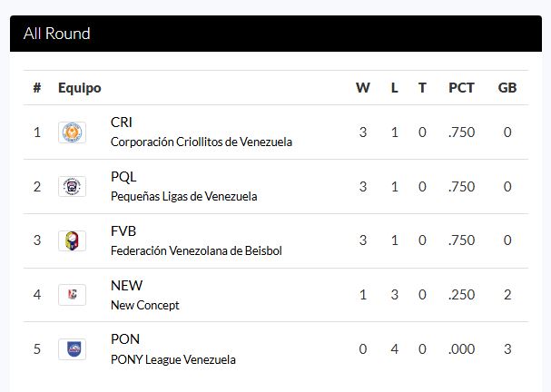Open the NEW team abbreviation

(126, 286)
